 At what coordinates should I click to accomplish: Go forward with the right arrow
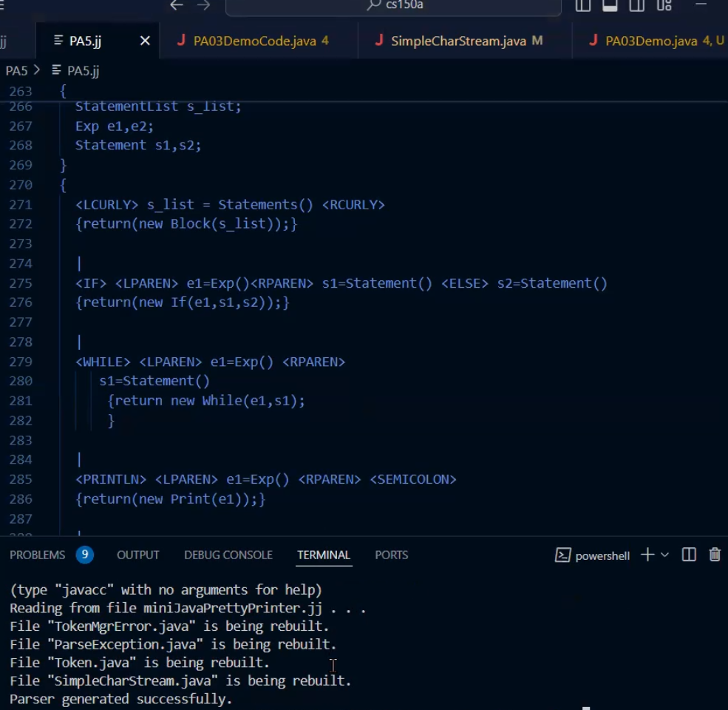coord(203,5)
